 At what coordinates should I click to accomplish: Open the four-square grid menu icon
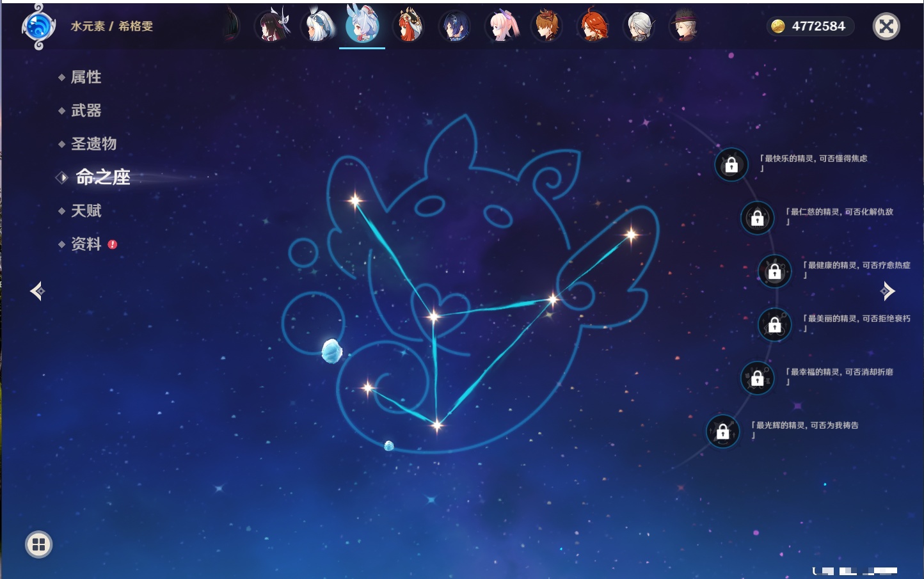coord(38,544)
